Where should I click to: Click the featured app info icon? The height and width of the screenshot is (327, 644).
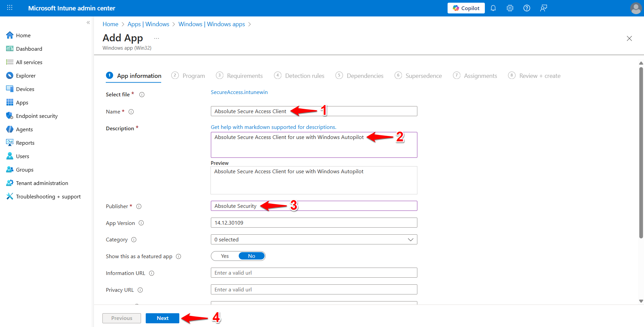click(x=179, y=256)
